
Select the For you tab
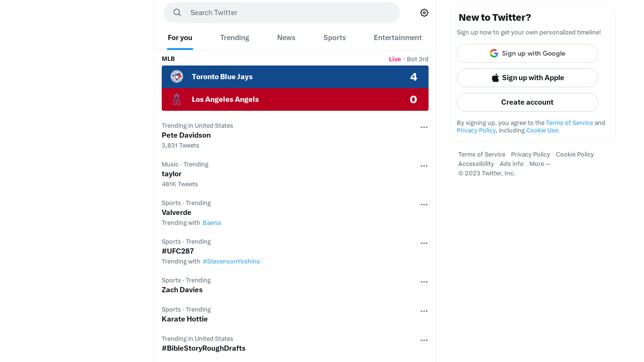coord(180,38)
